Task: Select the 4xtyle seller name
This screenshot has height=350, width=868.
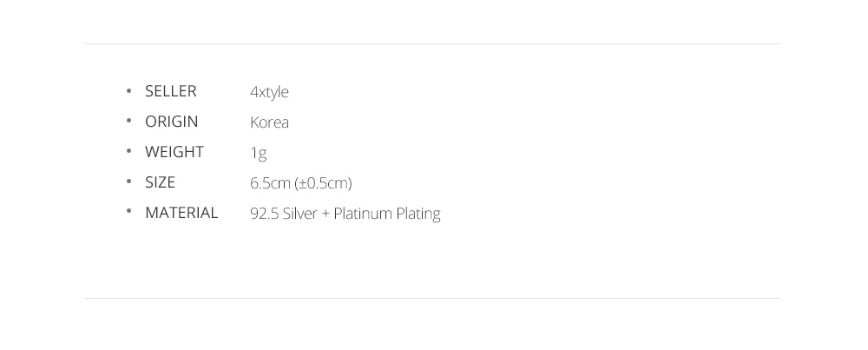Action: [269, 92]
